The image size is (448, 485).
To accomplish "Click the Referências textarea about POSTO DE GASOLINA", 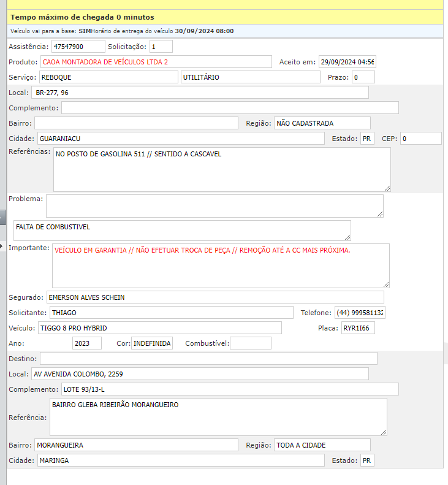I will pos(222,169).
